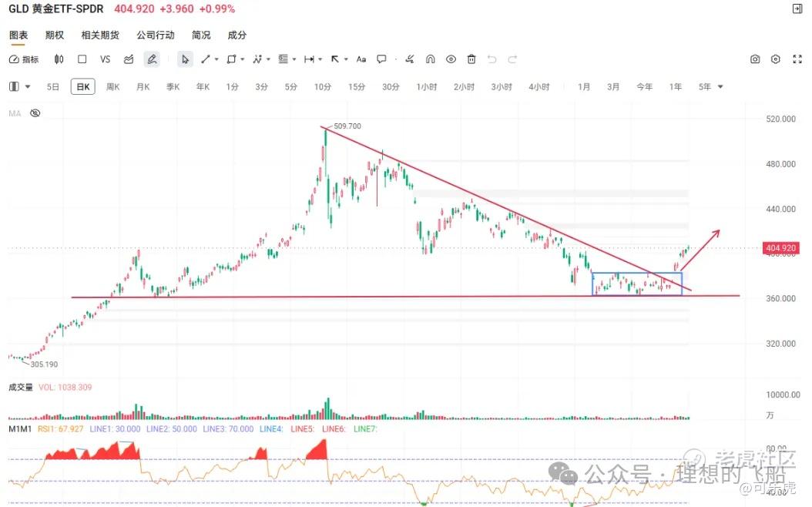
Task: Enter fullscreen chart mode
Action: click(x=797, y=59)
